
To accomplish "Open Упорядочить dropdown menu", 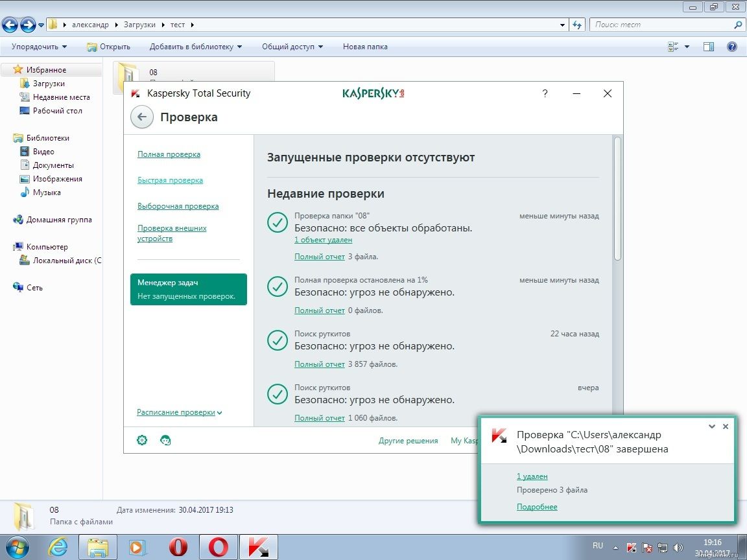I will [39, 47].
